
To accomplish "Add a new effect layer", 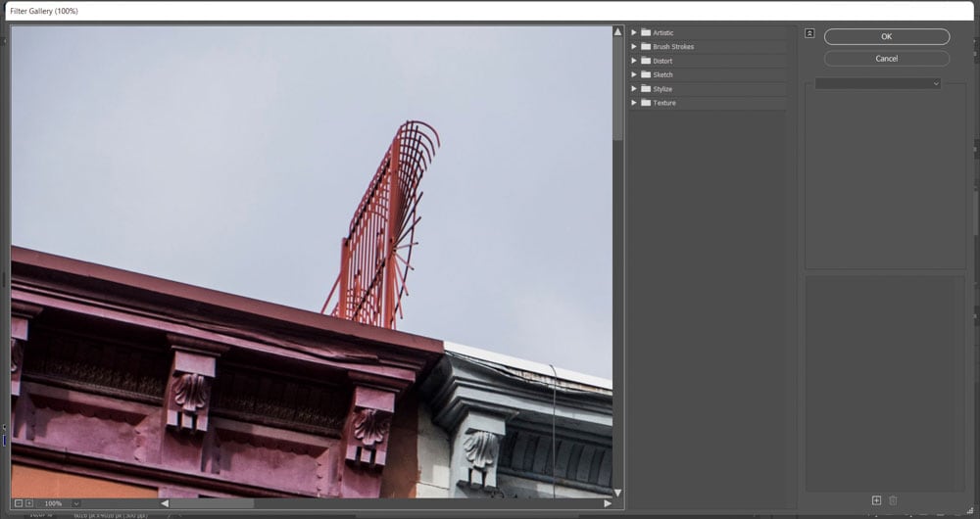I will (876, 500).
